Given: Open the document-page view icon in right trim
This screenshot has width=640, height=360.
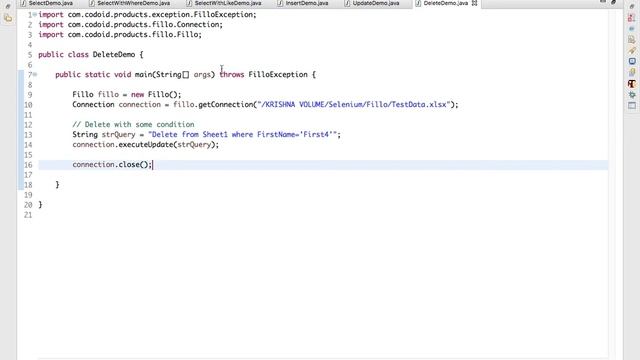Looking at the screenshot, I should (632, 40).
